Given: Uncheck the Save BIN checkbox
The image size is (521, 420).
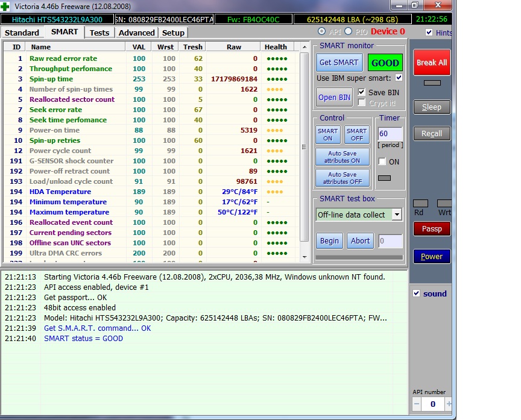Looking at the screenshot, I should 362,92.
